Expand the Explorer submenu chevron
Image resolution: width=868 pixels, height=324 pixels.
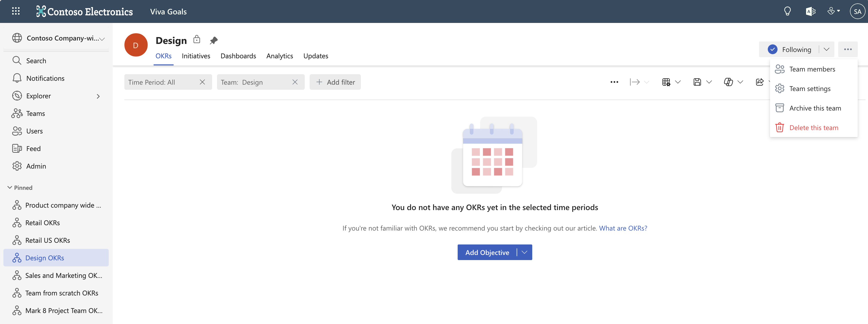click(98, 96)
